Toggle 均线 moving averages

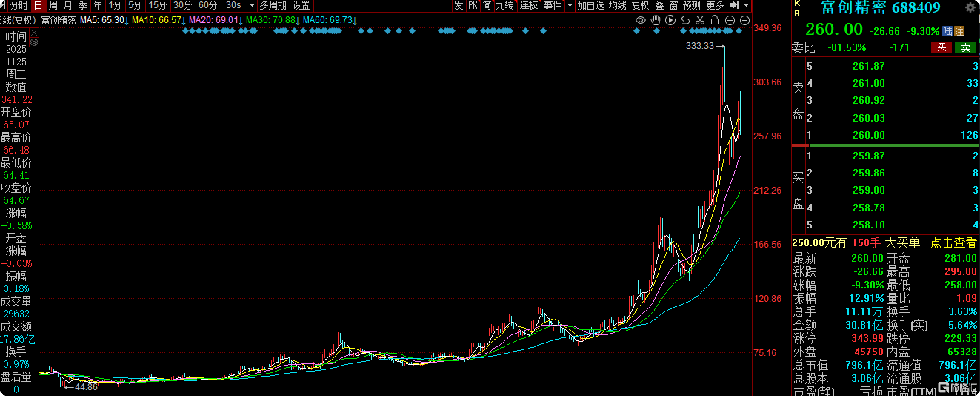pos(617,5)
